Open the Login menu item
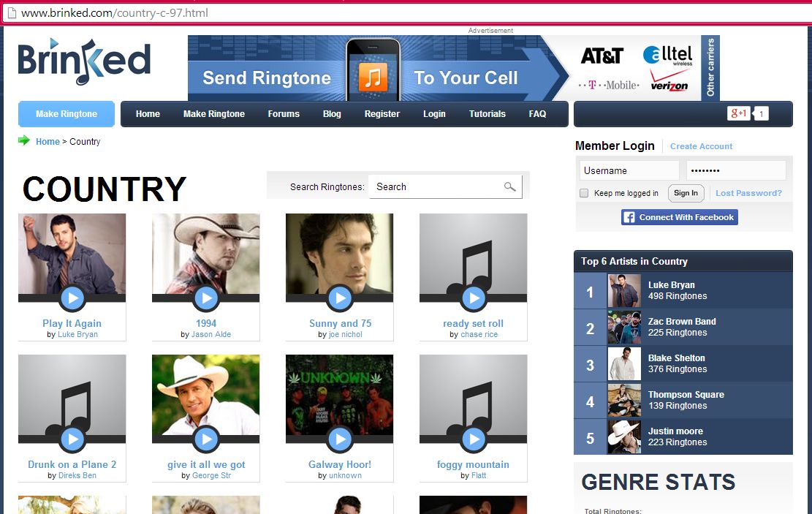Viewport: 812px width, 514px height. tap(434, 114)
